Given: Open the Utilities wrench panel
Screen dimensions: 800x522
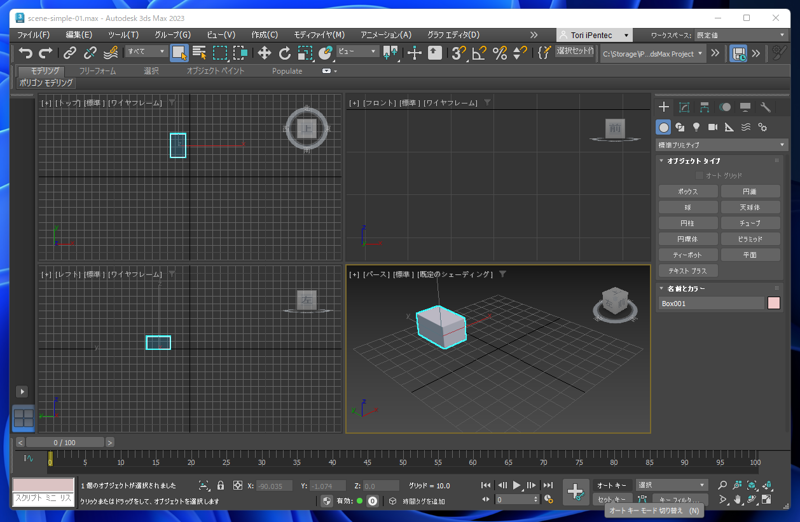Looking at the screenshot, I should click(765, 107).
